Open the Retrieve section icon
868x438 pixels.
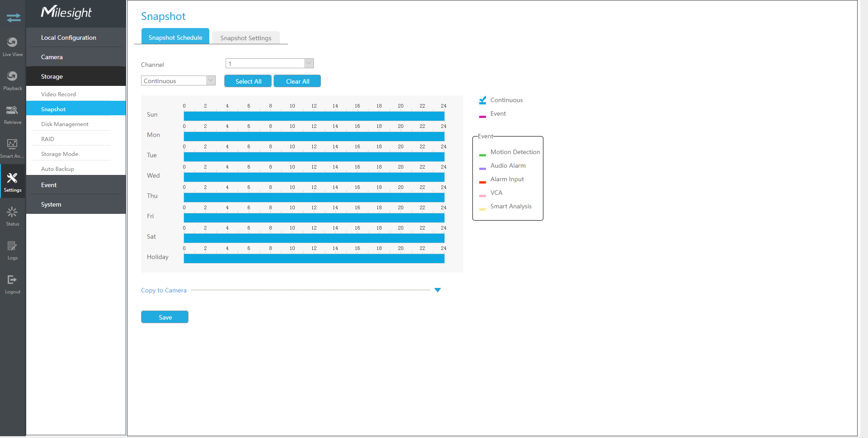13,114
